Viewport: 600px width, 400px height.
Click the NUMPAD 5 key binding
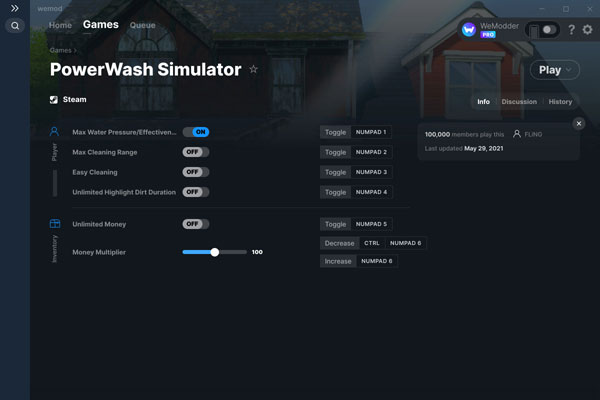click(371, 224)
